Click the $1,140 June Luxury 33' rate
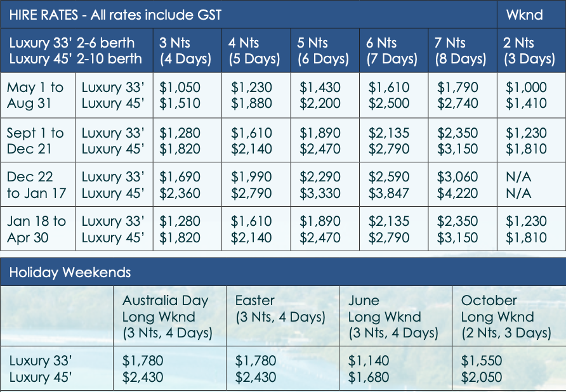The width and height of the screenshot is (566, 392). pyautogui.click(x=369, y=360)
